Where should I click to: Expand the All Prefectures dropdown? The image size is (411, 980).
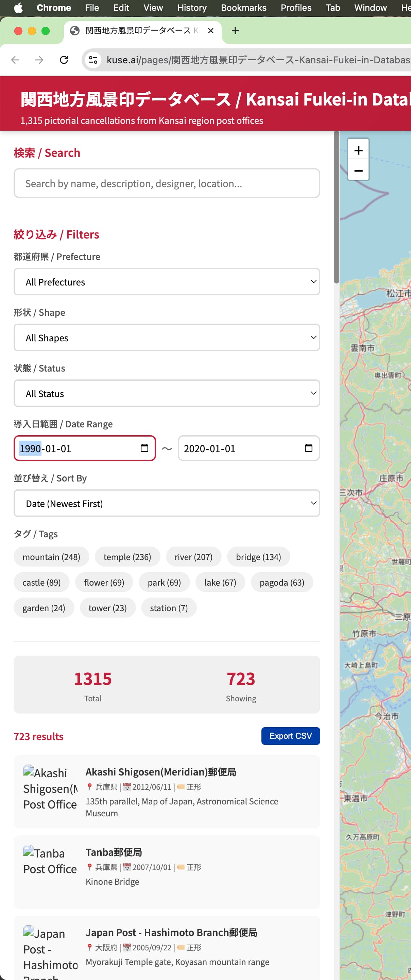[x=167, y=281]
